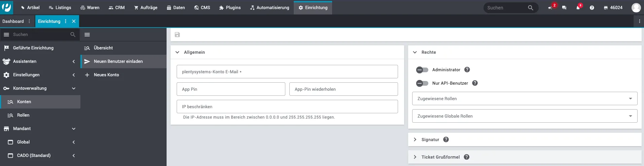The width and height of the screenshot is (644, 166).
Task: Open the Waren menu
Action: 90,7
